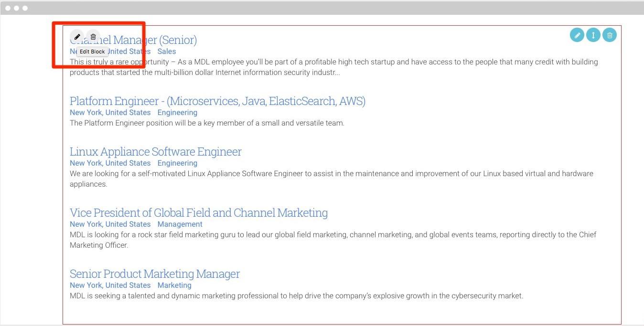Click the Sales department link
The width and height of the screenshot is (644, 326).
[x=167, y=52]
